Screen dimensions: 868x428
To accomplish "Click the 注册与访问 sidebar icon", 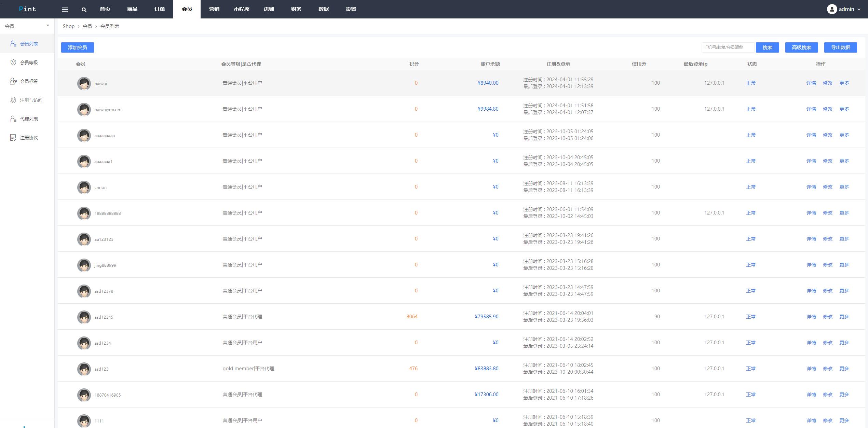I will [x=13, y=100].
